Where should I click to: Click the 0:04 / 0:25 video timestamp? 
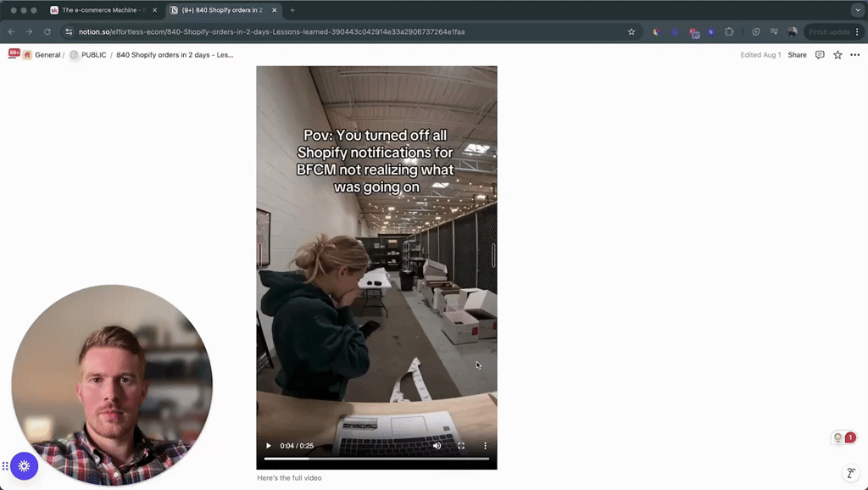tap(297, 446)
